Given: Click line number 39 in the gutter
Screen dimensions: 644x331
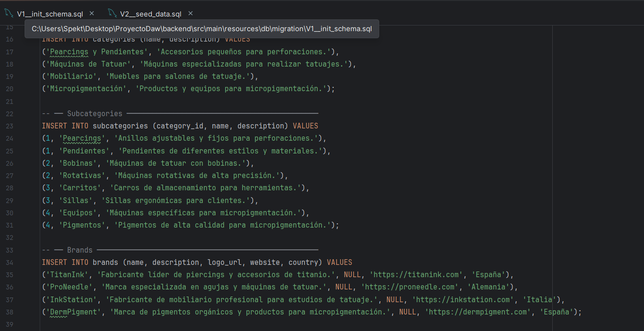Looking at the screenshot, I should (x=9, y=324).
